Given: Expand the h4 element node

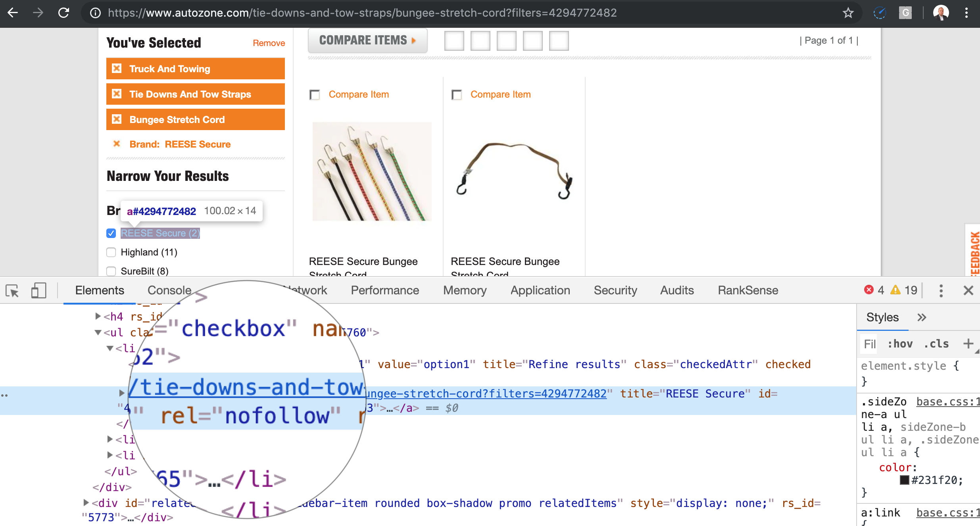Looking at the screenshot, I should [x=98, y=316].
